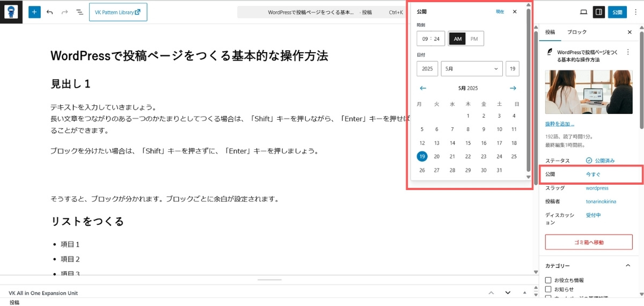Click the リストをつくる heading

87,221
